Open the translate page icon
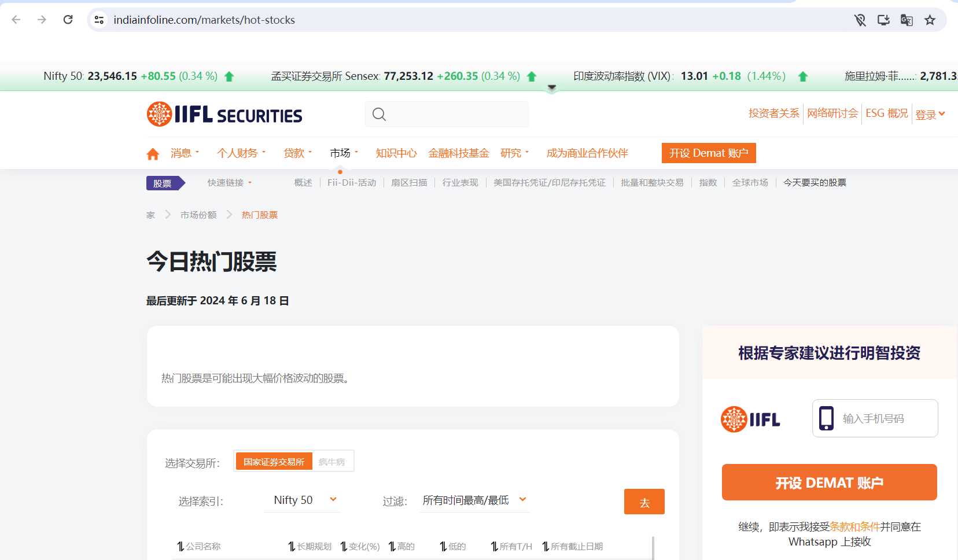The image size is (958, 560). tap(907, 20)
